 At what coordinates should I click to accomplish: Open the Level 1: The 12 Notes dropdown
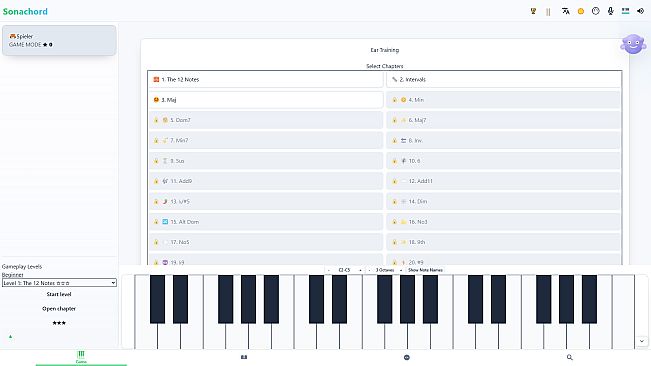(59, 283)
